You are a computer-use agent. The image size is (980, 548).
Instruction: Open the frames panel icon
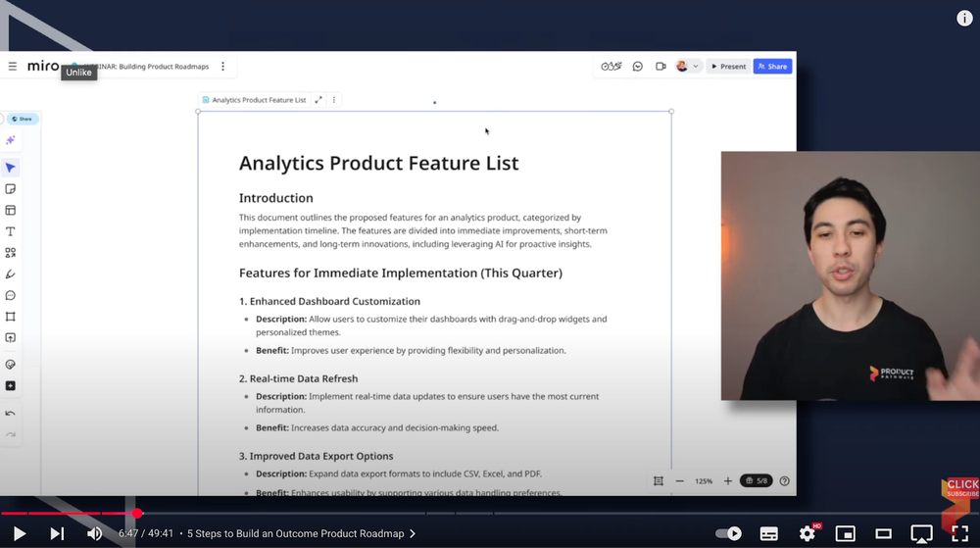point(659,481)
